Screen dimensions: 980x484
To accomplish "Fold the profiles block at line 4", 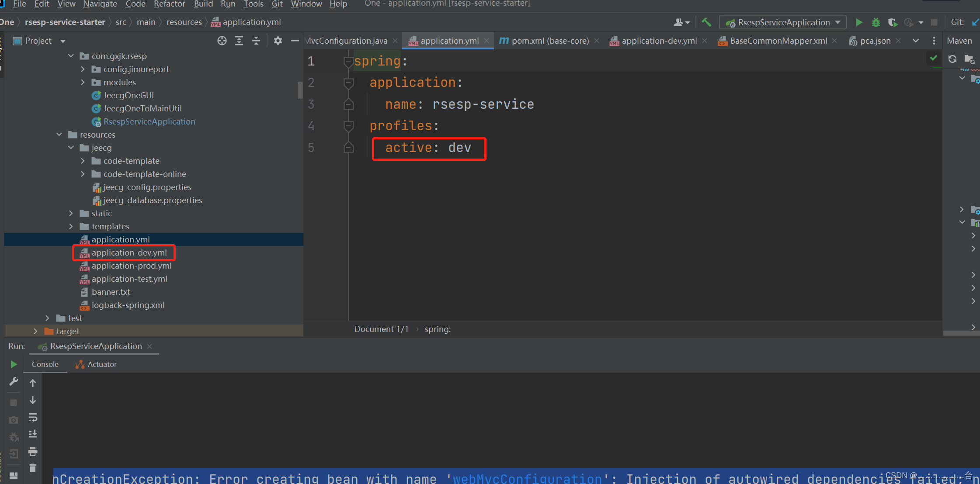I will pos(348,126).
